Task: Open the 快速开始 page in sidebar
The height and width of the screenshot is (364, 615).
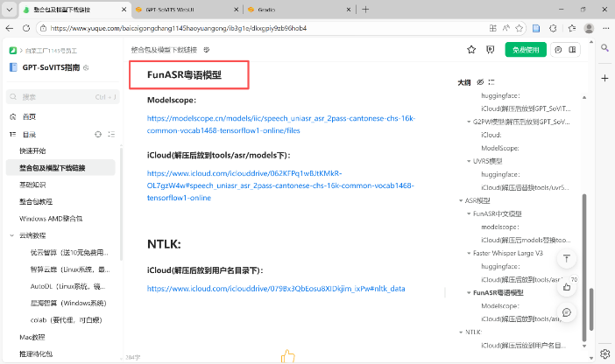Action: [x=35, y=150]
